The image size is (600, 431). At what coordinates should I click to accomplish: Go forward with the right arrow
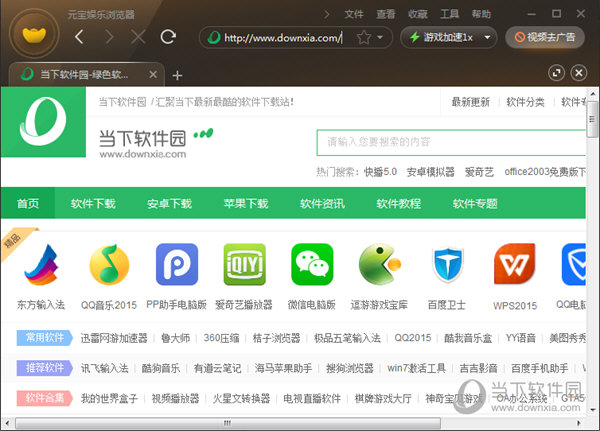(109, 37)
